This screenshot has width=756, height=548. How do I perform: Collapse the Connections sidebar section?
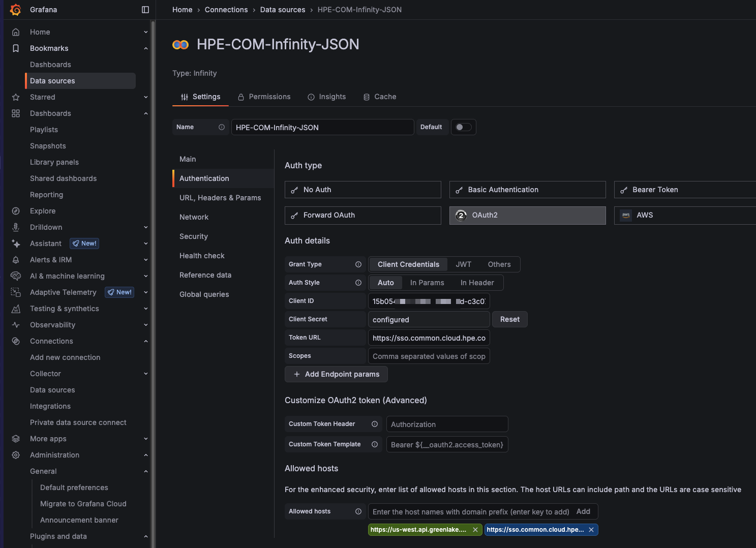click(146, 341)
